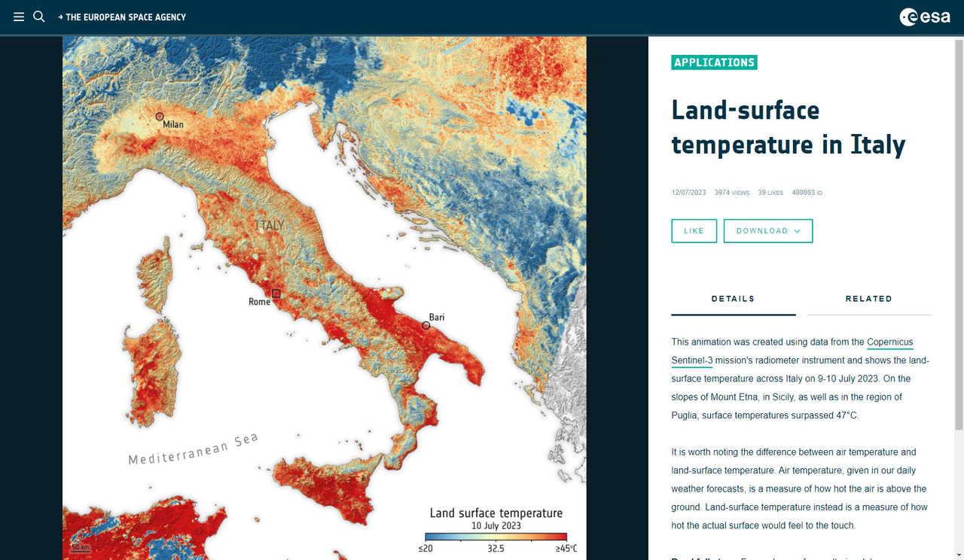
Task: Click the 39 likes counter
Action: [x=770, y=193]
